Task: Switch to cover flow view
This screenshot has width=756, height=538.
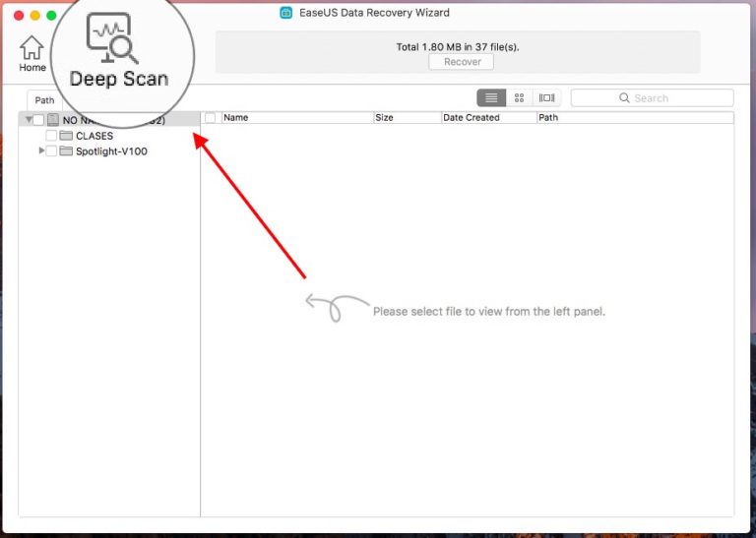Action: coord(546,98)
